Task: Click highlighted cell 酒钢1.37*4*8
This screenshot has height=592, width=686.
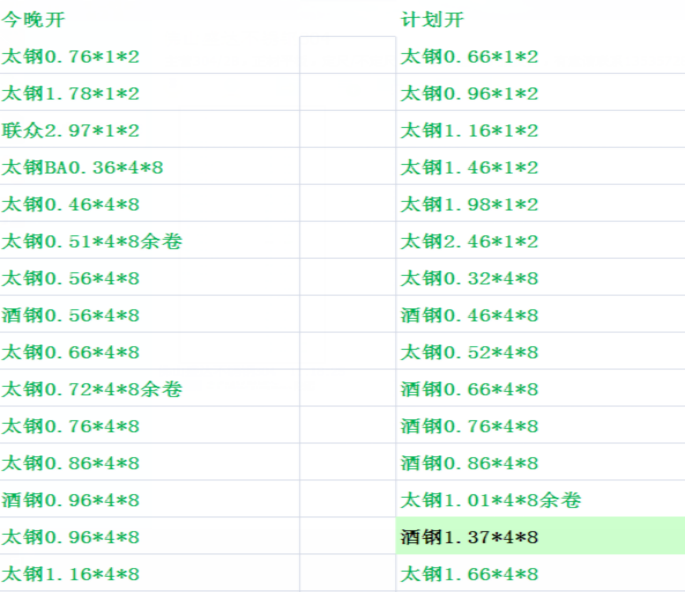Action: [541, 536]
